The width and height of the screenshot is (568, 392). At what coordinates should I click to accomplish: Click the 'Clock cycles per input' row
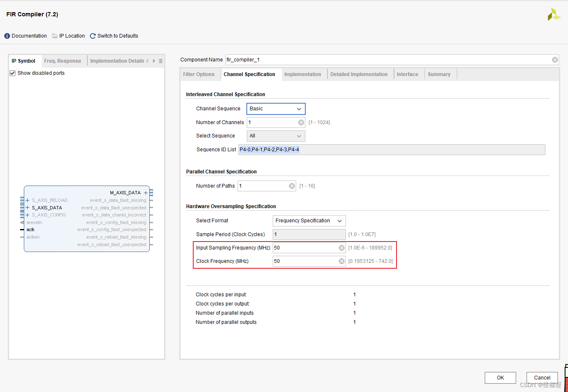click(x=276, y=295)
